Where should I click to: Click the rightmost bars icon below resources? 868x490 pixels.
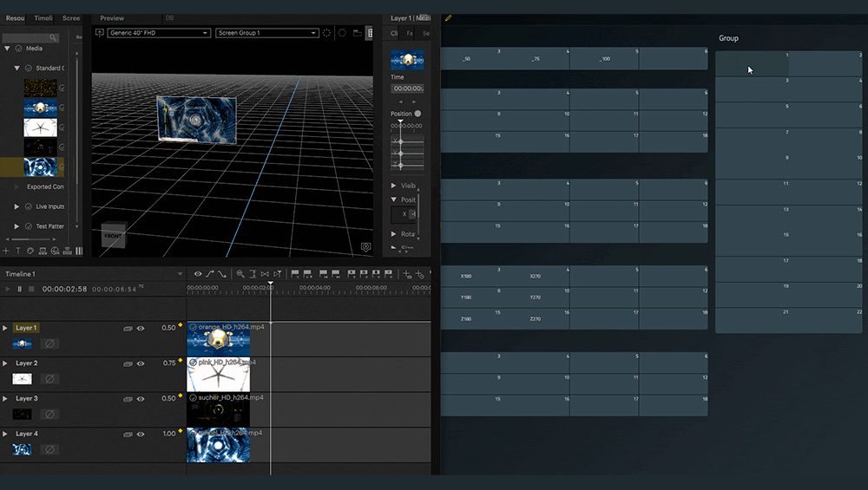coord(79,251)
